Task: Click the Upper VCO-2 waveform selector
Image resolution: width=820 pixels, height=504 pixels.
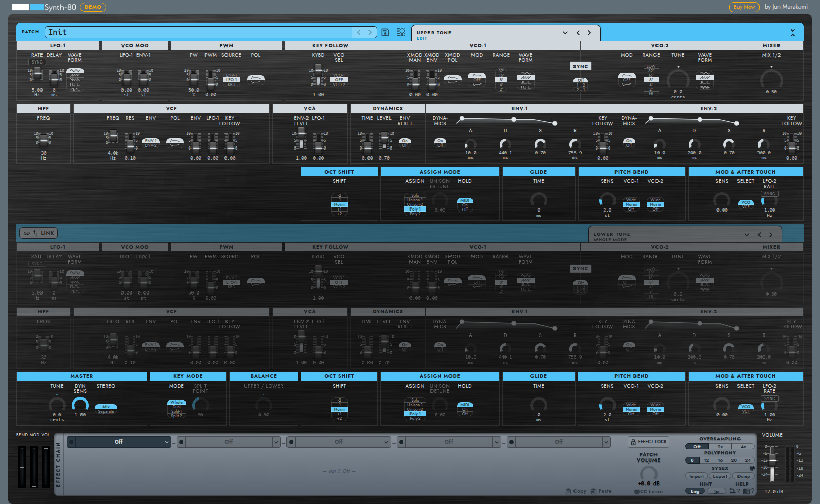Action: (x=705, y=80)
